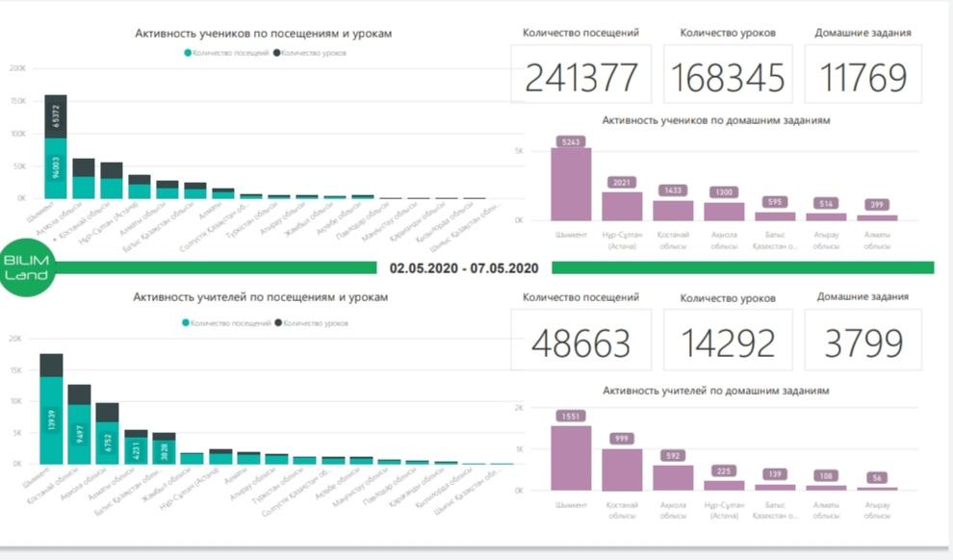Click the Нұр-Сұлтан homework bar labeled 2021
This screenshot has height=560, width=953.
tap(622, 206)
